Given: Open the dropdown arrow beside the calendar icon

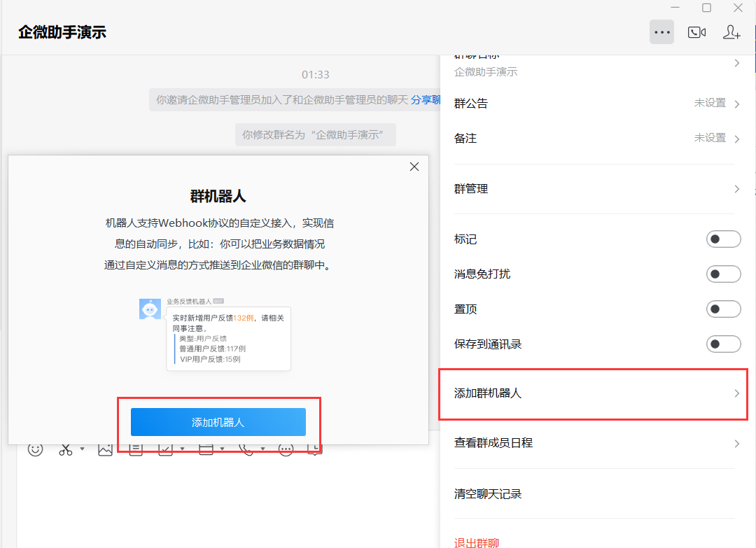Looking at the screenshot, I should pos(223,449).
